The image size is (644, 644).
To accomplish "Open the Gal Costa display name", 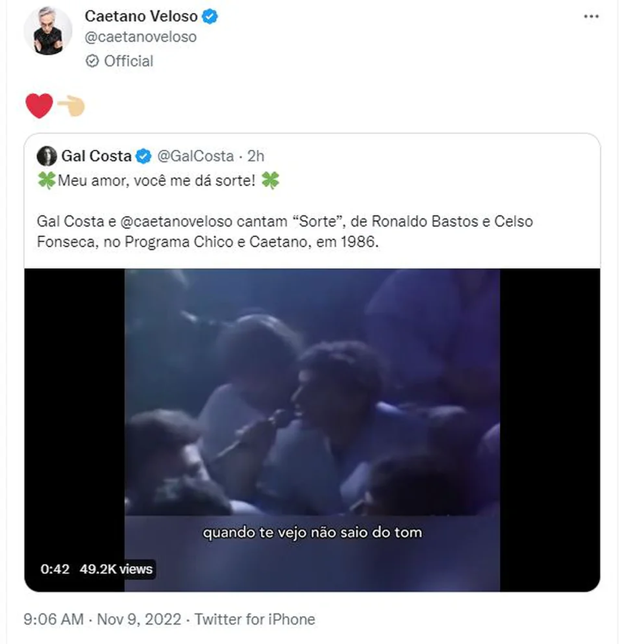I will coord(96,156).
